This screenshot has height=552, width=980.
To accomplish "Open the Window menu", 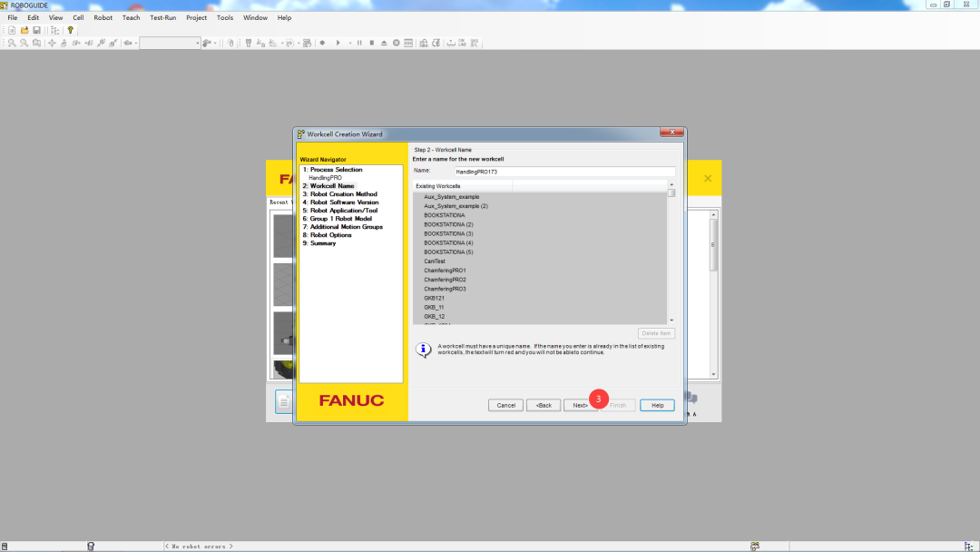I will tap(255, 17).
